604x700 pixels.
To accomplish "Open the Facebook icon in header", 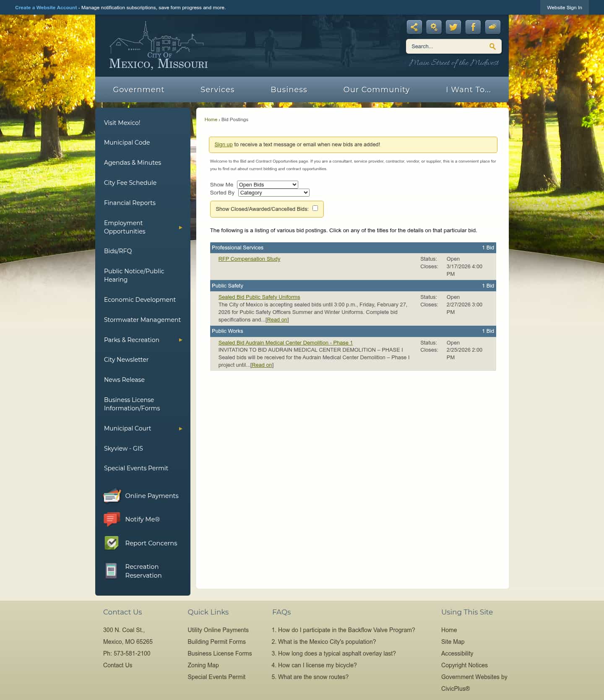I will click(473, 27).
